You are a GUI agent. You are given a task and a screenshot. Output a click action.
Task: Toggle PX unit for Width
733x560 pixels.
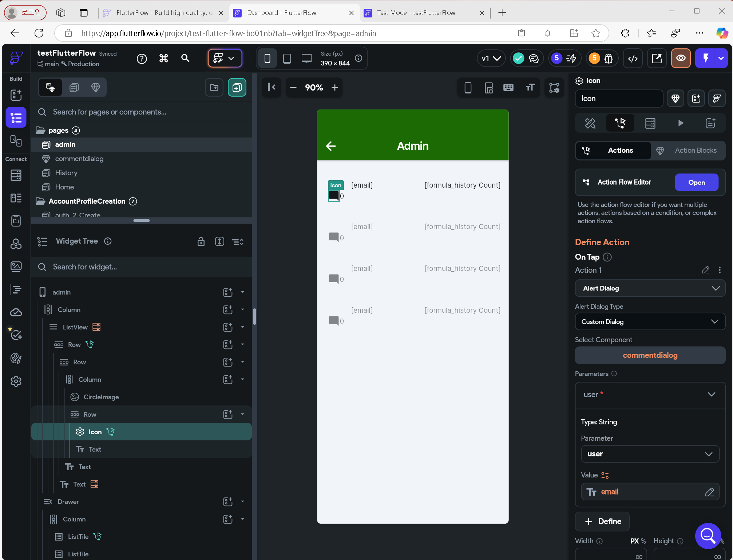point(634,541)
